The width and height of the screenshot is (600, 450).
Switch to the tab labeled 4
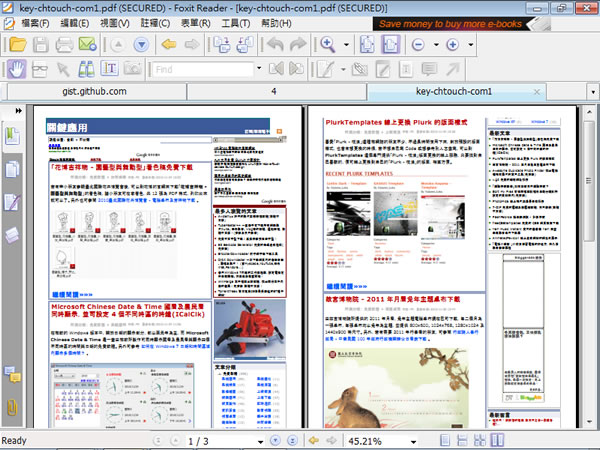(x=274, y=91)
